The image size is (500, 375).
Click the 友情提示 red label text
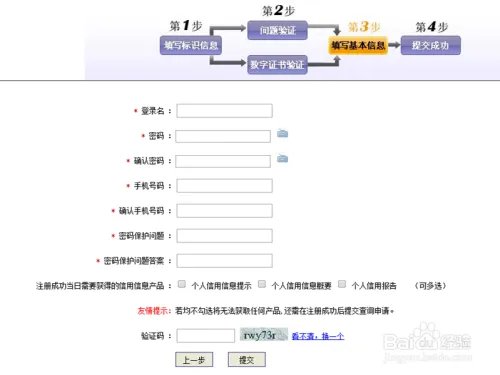click(x=154, y=311)
